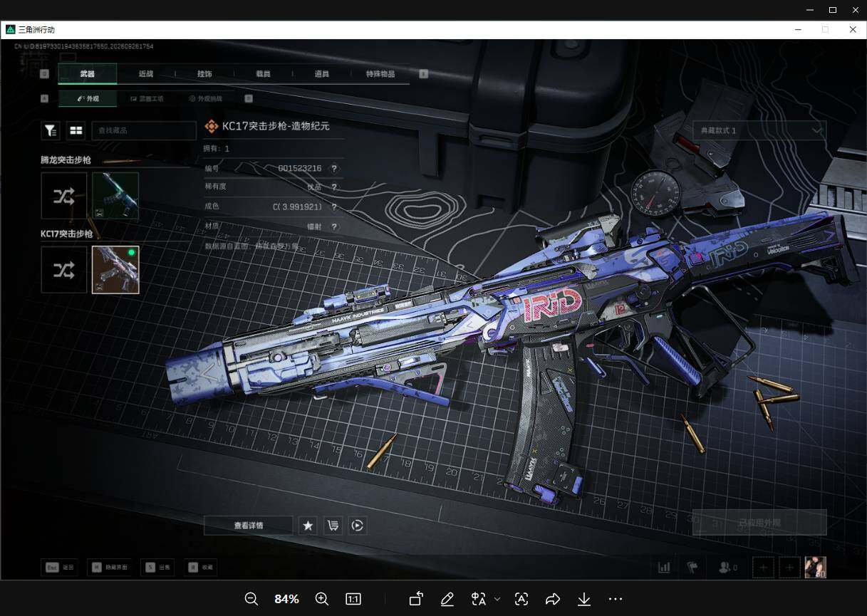Play the skin preview video icon
Image resolution: width=867 pixels, height=616 pixels.
(x=358, y=526)
